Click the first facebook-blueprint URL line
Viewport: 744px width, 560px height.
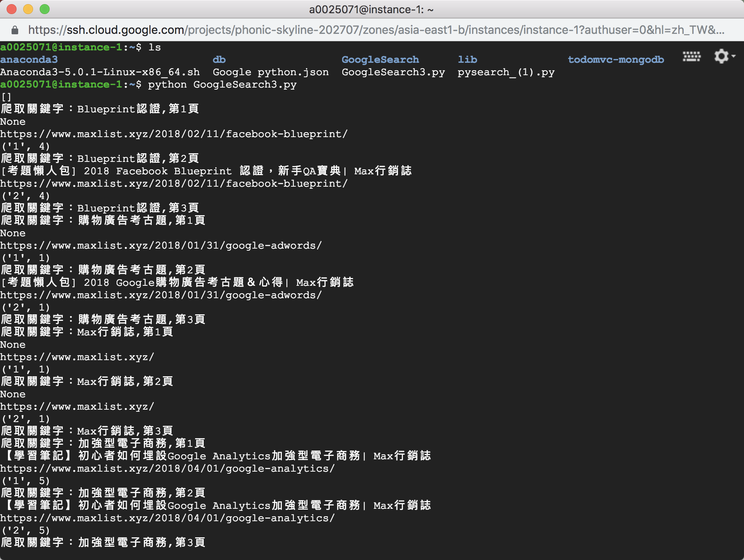click(174, 134)
